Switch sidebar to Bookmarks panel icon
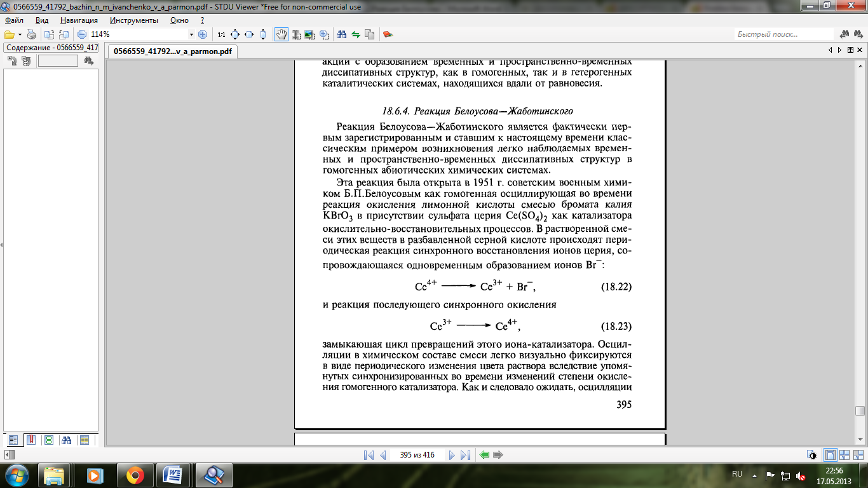The height and width of the screenshot is (488, 868). click(x=31, y=440)
